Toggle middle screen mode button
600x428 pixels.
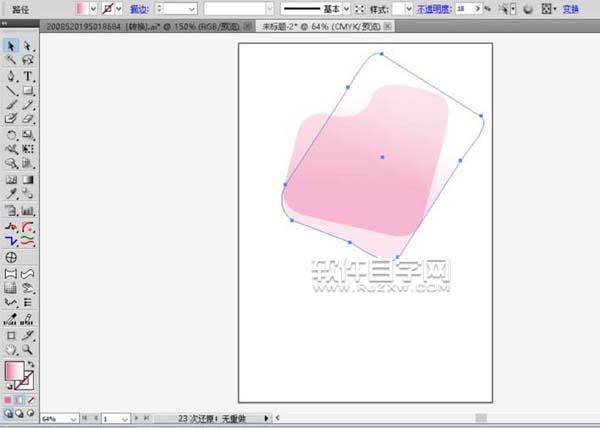point(19,413)
